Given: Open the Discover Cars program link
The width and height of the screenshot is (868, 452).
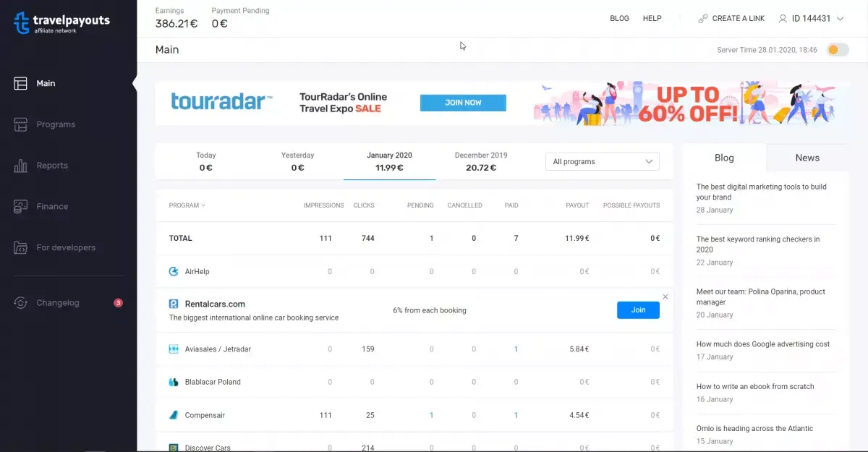Looking at the screenshot, I should pyautogui.click(x=208, y=448).
